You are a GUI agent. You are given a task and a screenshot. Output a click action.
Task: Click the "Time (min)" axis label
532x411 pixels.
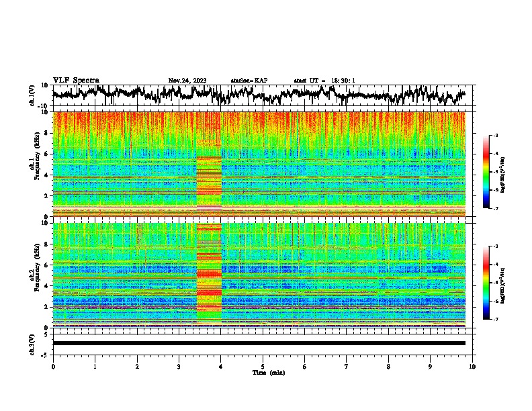click(x=269, y=373)
